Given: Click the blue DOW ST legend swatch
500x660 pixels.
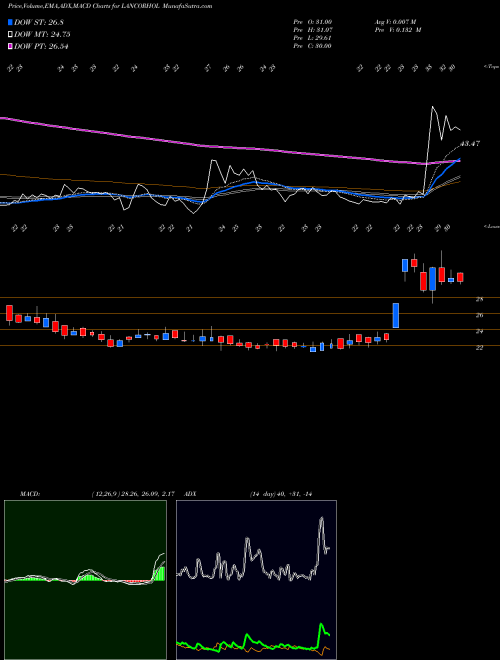Looking at the screenshot, I should coord(11,23).
